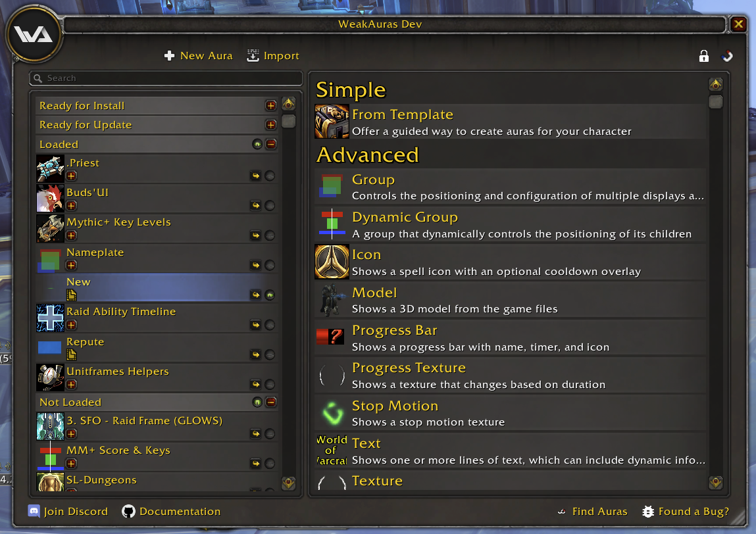Select the Nameplate group entry
756x534 pixels.
pos(157,259)
